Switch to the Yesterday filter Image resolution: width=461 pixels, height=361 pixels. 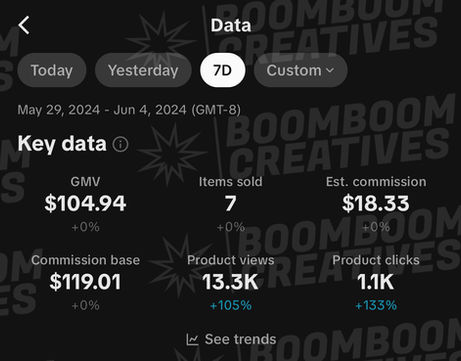coord(143,70)
